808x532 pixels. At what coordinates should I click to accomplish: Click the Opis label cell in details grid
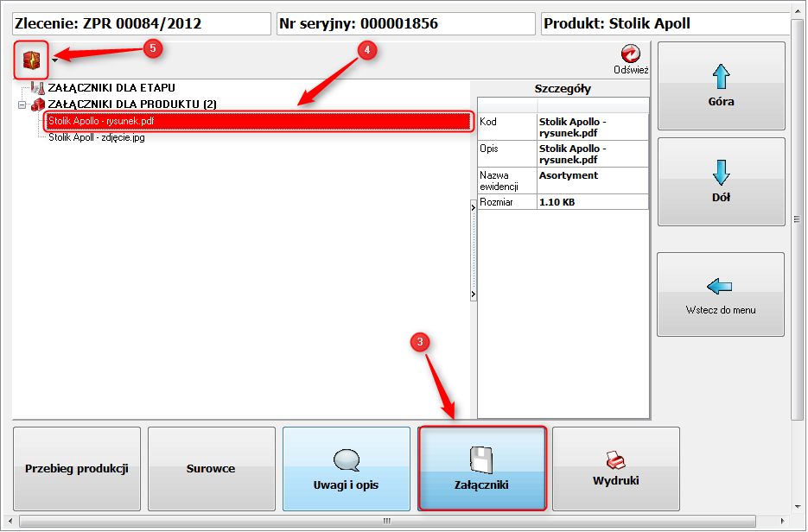pyautogui.click(x=507, y=154)
